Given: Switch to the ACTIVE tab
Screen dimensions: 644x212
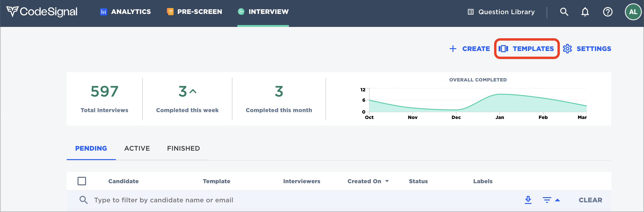Looking at the screenshot, I should (137, 148).
